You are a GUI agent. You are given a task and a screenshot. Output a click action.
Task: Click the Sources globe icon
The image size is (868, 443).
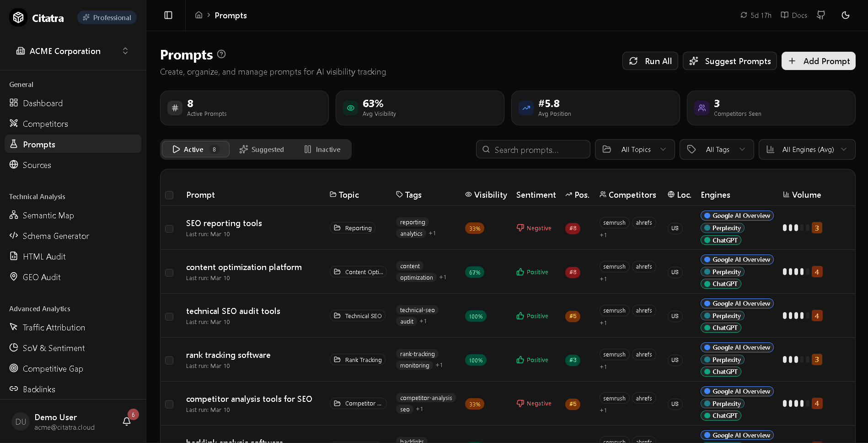[x=14, y=164]
